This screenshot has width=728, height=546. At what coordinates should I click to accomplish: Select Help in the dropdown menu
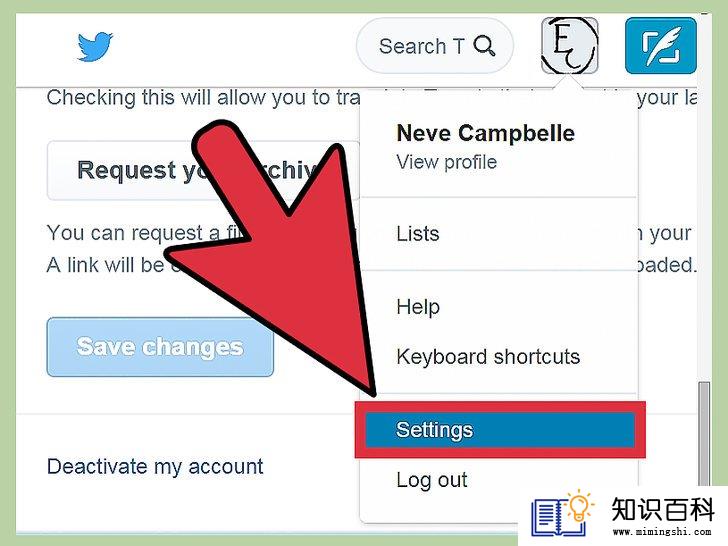pos(418,307)
